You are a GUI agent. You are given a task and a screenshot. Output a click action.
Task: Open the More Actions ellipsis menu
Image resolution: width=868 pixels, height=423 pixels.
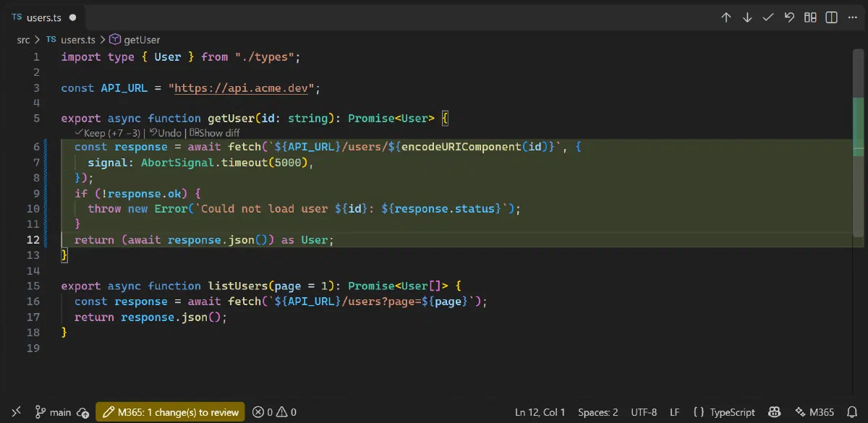tap(853, 17)
